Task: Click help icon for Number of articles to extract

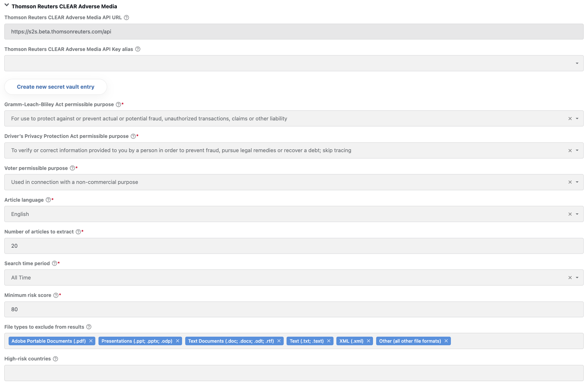Action: [x=78, y=232]
